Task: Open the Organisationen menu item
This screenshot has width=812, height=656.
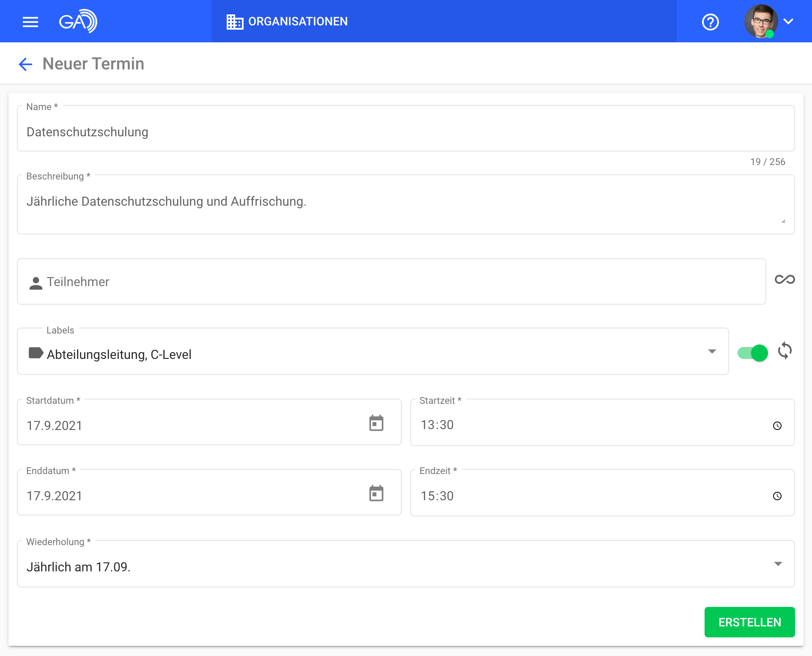Action: 288,22
